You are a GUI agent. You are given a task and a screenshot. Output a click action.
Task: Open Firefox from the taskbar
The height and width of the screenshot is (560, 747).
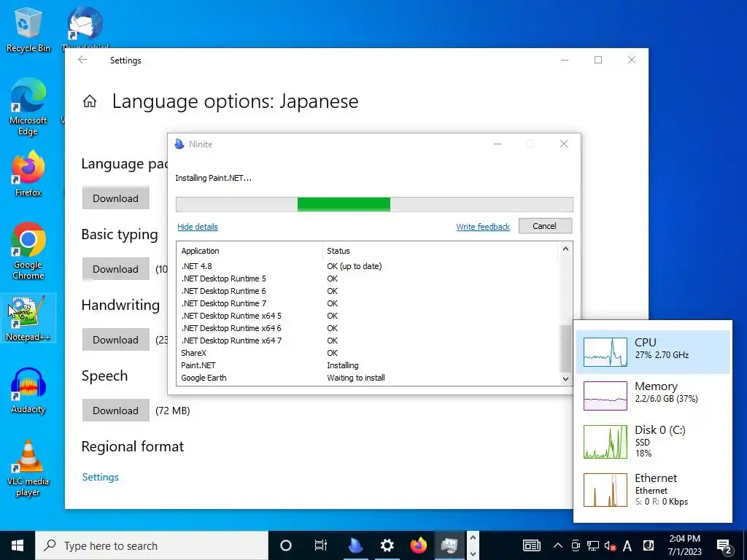[418, 545]
